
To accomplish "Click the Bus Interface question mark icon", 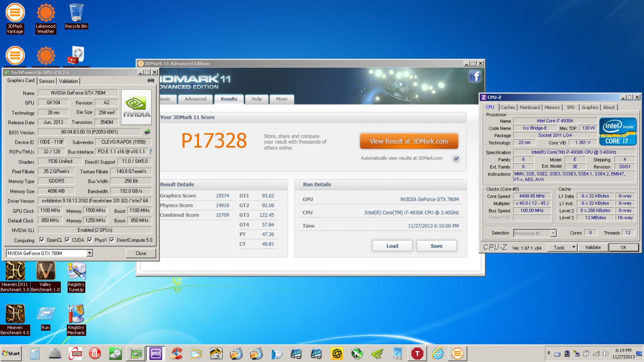I will 151,152.
